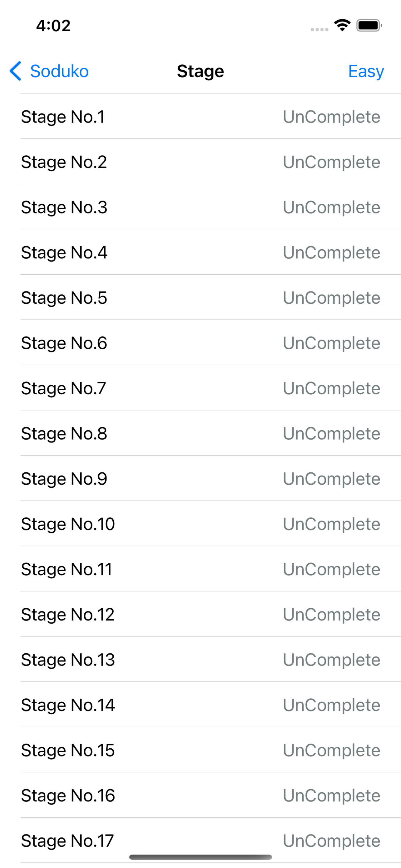401x868 pixels.
Task: Tap the Wi-Fi status icon
Action: click(342, 25)
